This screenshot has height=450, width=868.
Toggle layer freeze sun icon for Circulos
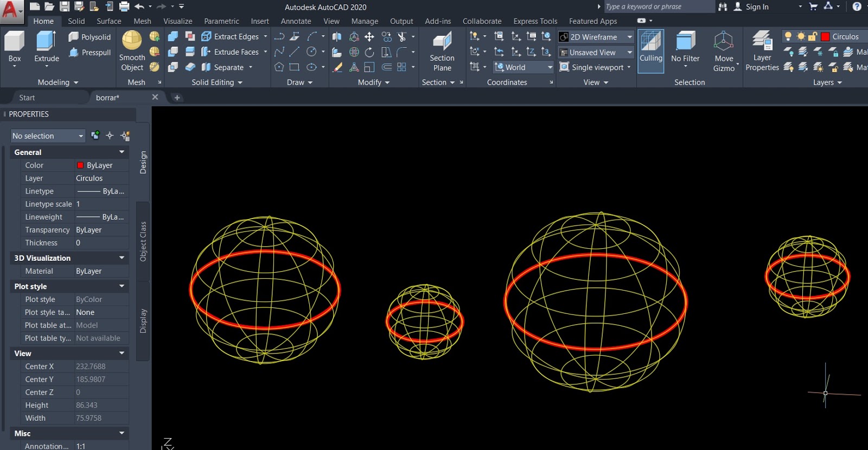801,36
